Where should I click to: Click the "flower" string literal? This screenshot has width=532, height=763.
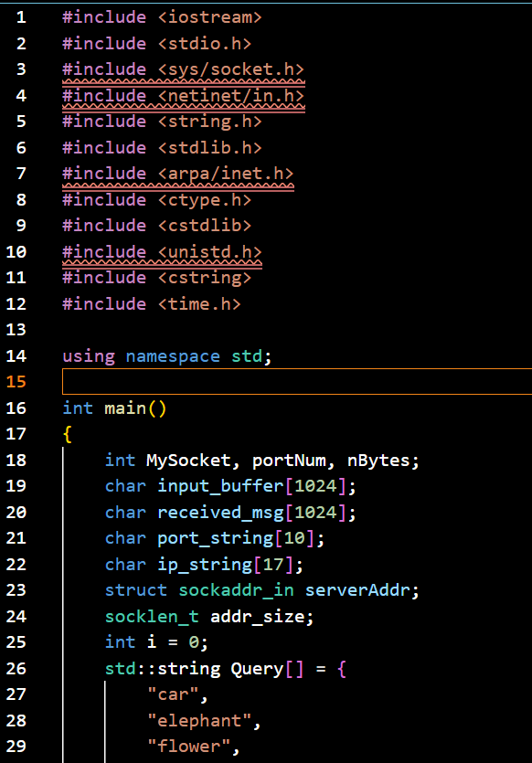click(x=188, y=747)
